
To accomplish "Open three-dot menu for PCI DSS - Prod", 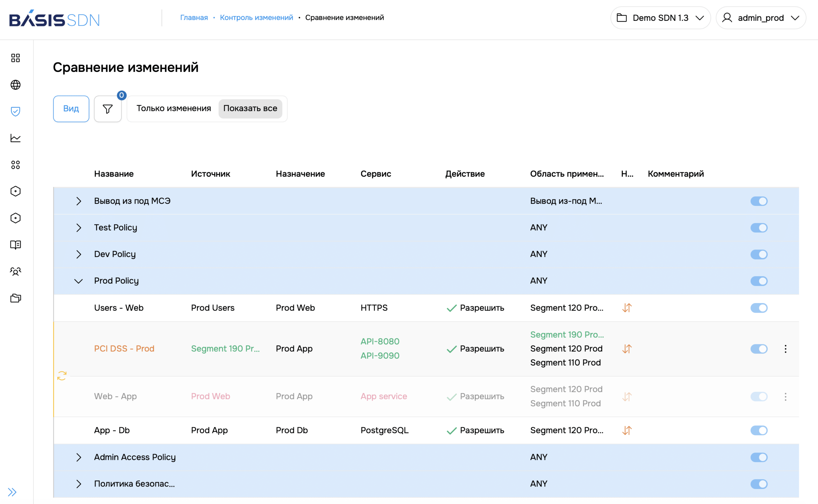I will point(785,349).
